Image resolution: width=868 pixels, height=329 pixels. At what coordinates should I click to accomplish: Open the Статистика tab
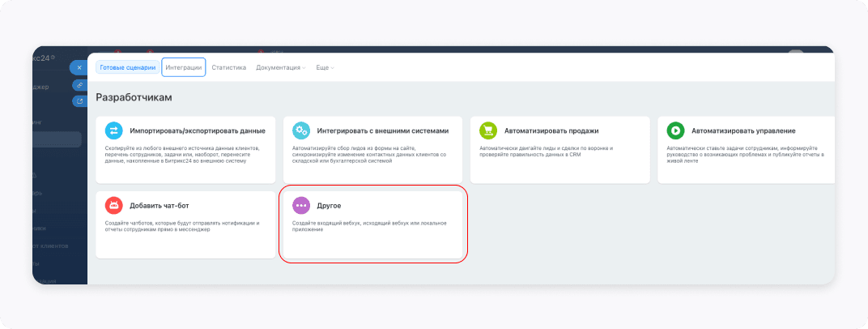click(228, 67)
